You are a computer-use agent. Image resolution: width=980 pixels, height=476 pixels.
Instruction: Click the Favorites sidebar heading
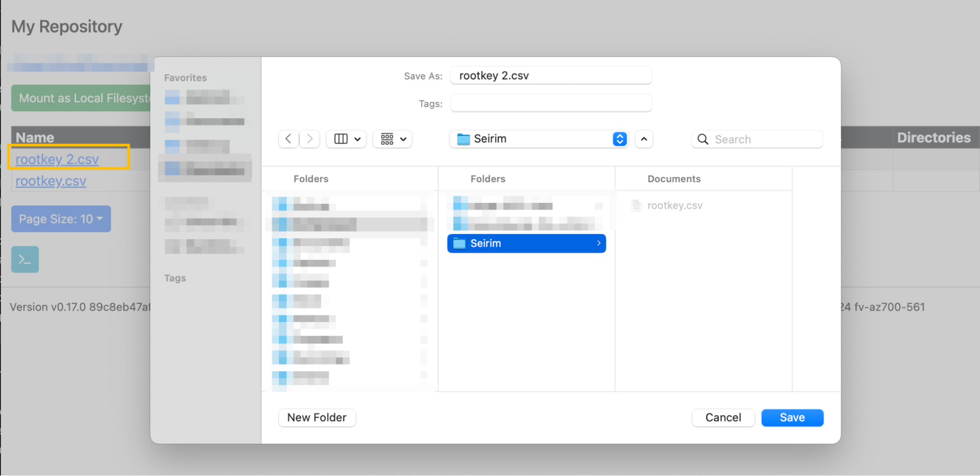[185, 77]
